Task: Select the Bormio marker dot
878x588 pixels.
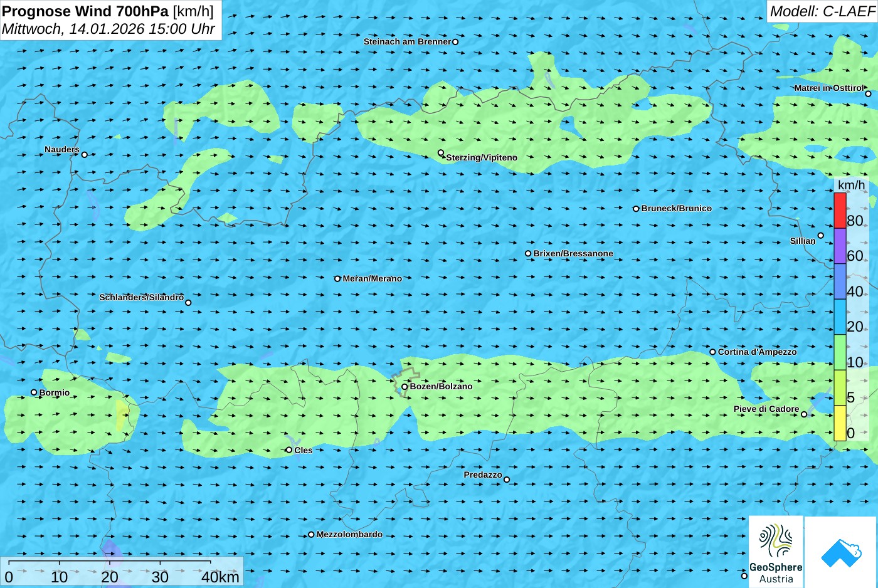Action: [x=34, y=392]
